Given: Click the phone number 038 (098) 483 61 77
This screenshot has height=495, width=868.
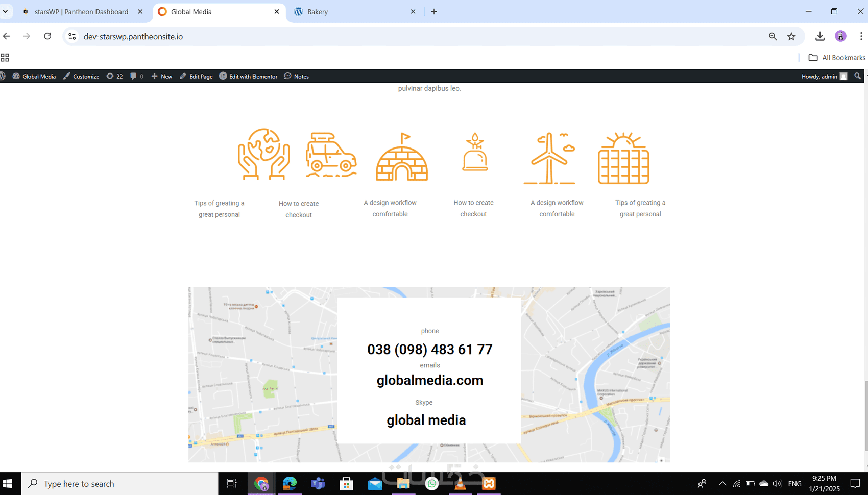Looking at the screenshot, I should 430,350.
